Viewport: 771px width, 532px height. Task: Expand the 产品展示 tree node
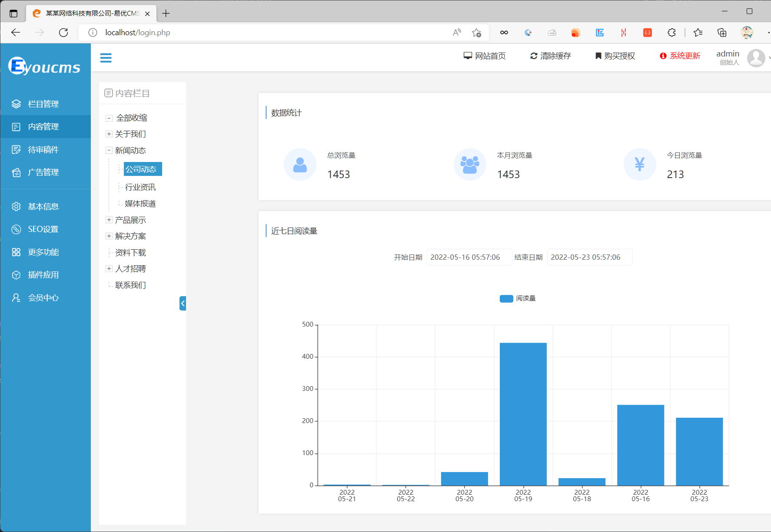coord(109,220)
